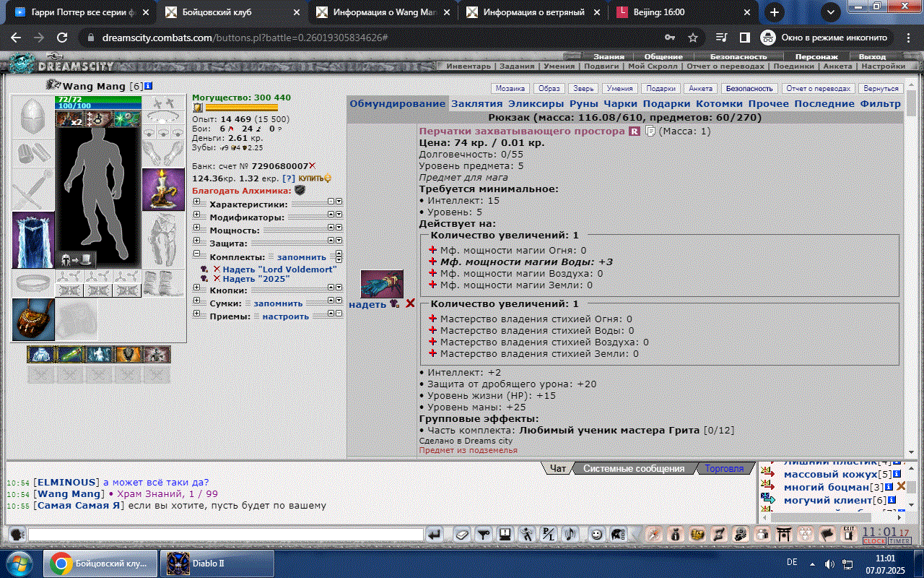
Task: Click the flag icon in bottom toolbar
Action: click(827, 535)
